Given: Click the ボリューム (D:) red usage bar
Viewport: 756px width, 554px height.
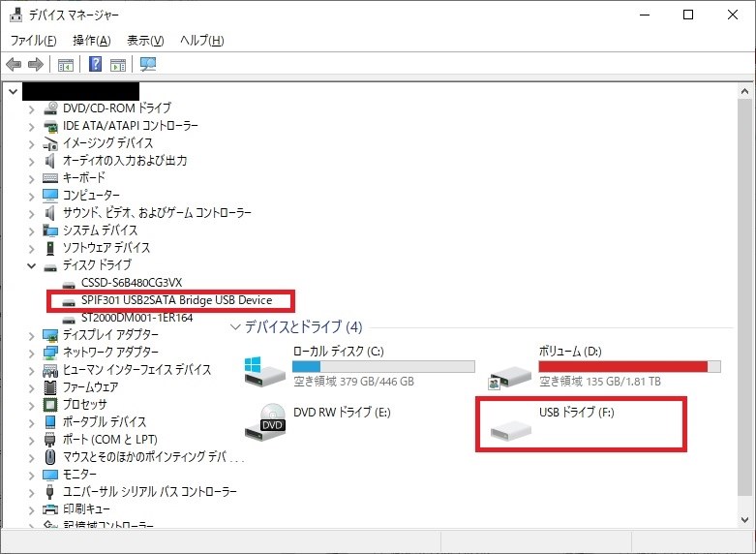Looking at the screenshot, I should [630, 366].
